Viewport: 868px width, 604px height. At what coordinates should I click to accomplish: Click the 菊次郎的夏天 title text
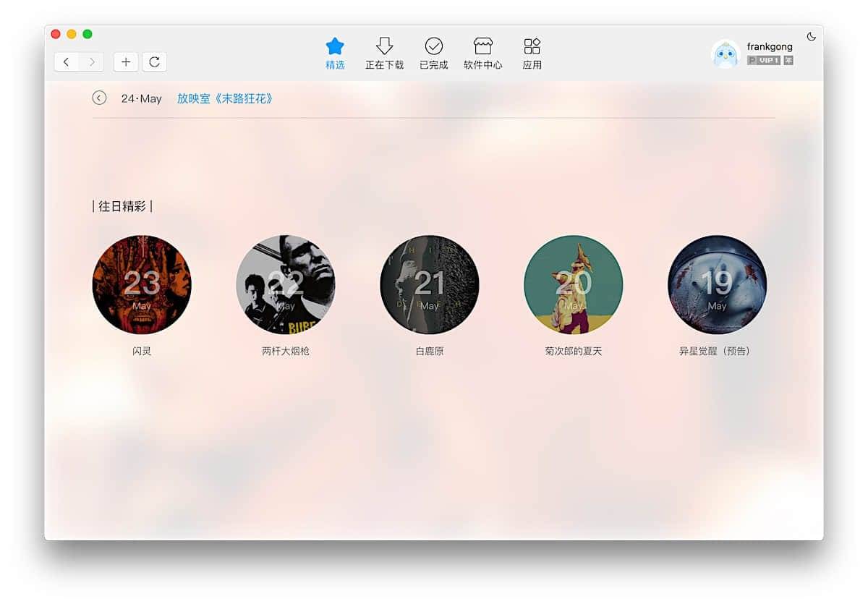point(574,352)
